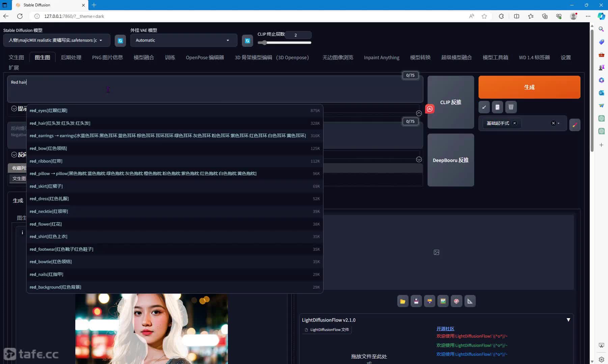Screen dimensions: 608x364
Task: Remove the 基础起手式 style tag
Action: tap(515, 123)
